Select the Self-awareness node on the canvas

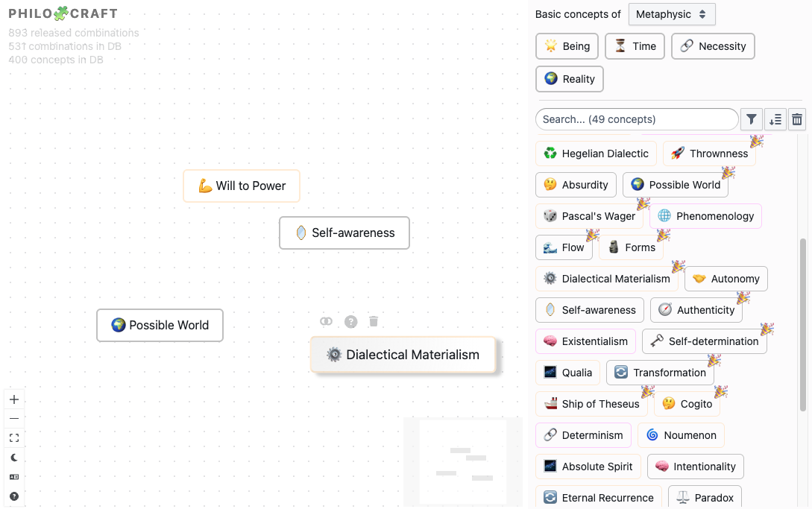click(344, 233)
